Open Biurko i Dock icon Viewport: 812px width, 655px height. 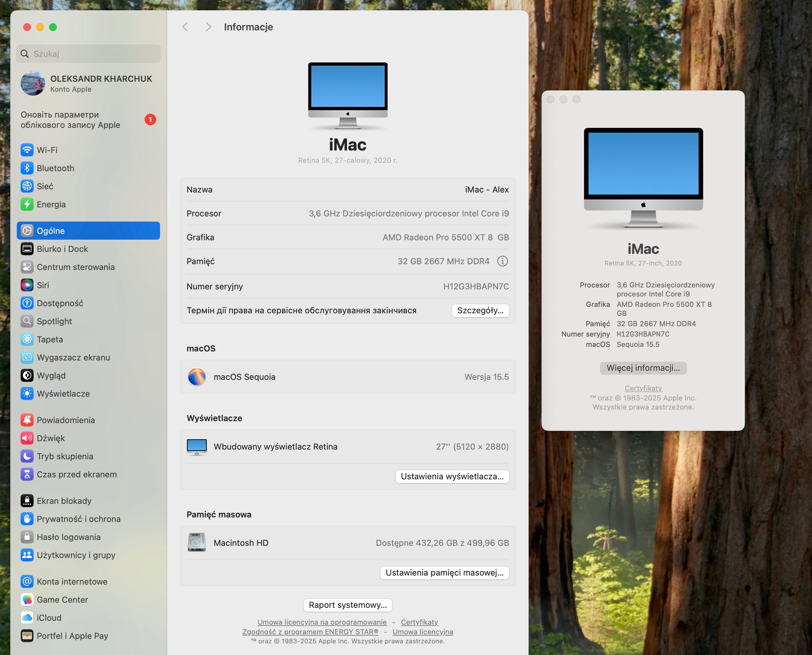click(27, 249)
